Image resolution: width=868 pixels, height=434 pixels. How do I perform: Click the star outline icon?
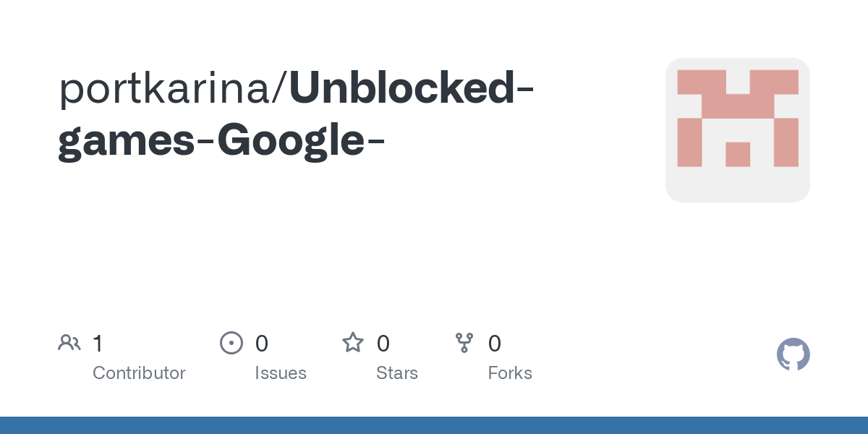[353, 342]
